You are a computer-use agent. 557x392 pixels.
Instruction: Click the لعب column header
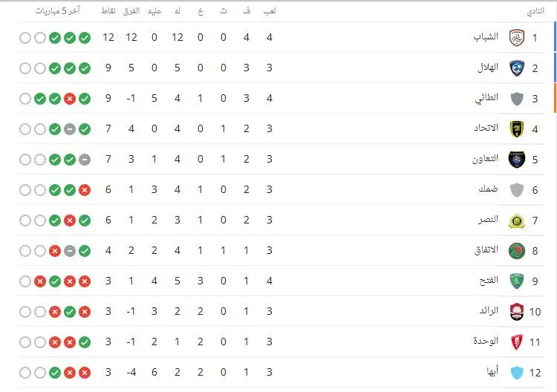coord(270,11)
